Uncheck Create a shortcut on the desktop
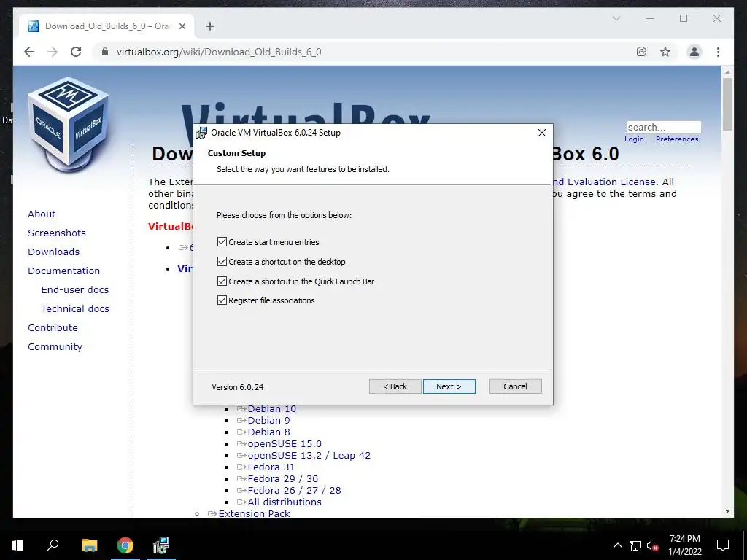Screen dimensions: 747x560 coord(222,262)
